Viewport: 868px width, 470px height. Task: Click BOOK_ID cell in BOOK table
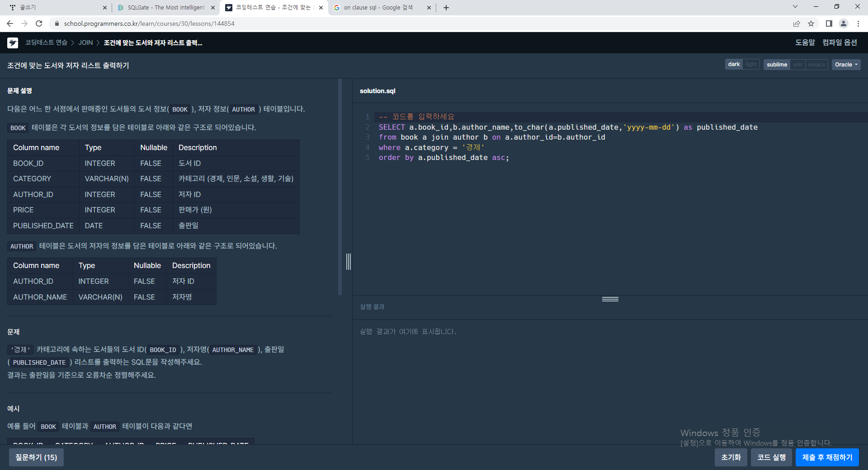[43, 163]
